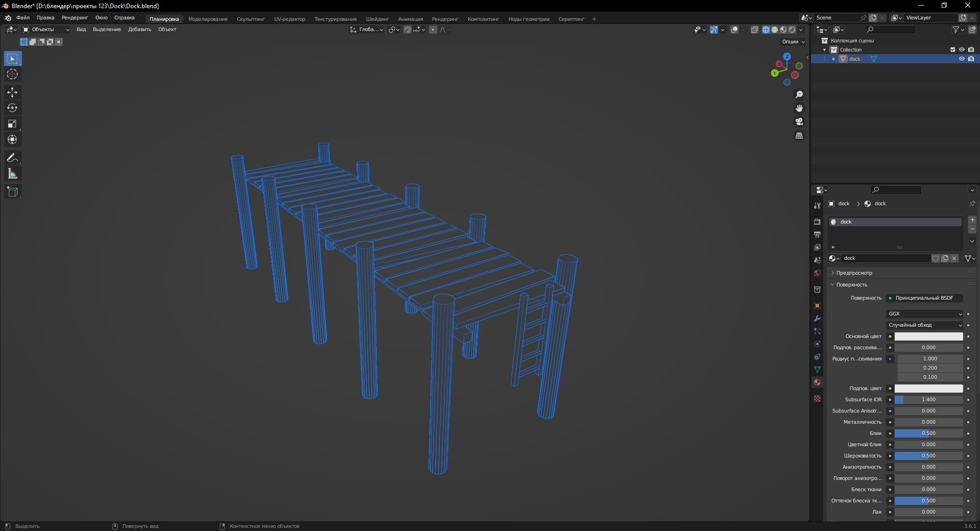Choose the Move tool
980x531 pixels.
pos(12,92)
